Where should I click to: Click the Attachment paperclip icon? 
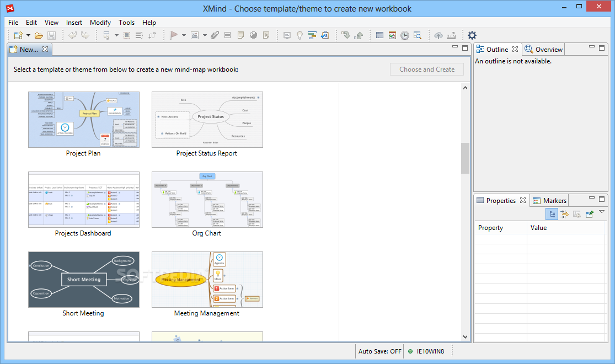click(215, 35)
